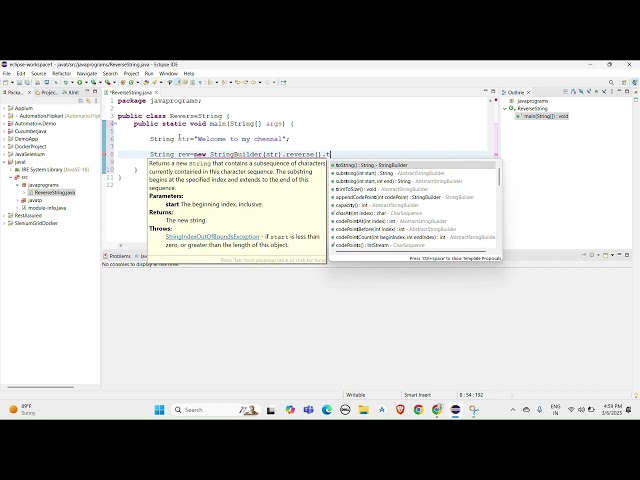
Task: Open Google Chrome from taskbar
Action: (418, 409)
